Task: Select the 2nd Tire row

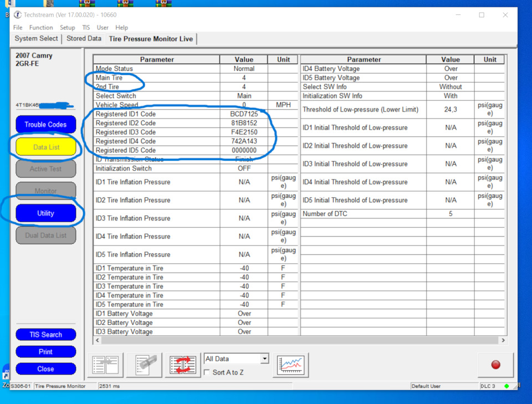Action: [196, 87]
